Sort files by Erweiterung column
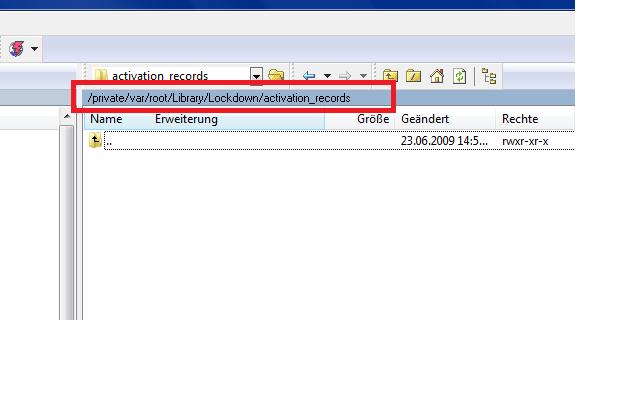 click(x=186, y=119)
